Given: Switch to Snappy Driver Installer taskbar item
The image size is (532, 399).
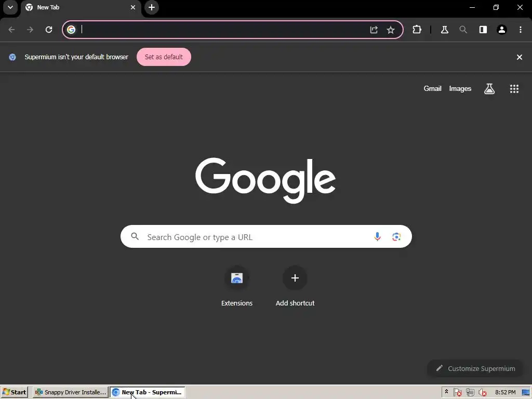Looking at the screenshot, I should pos(71,392).
